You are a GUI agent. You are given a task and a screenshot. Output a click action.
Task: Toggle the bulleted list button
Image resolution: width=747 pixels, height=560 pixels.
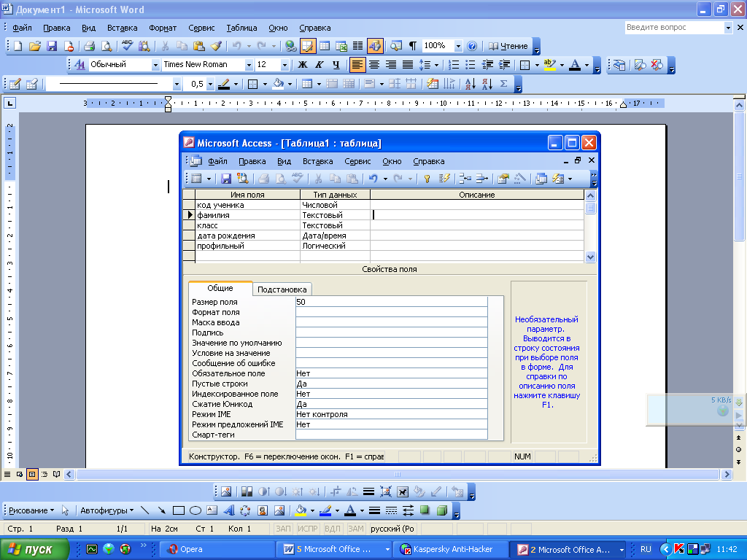tap(471, 65)
